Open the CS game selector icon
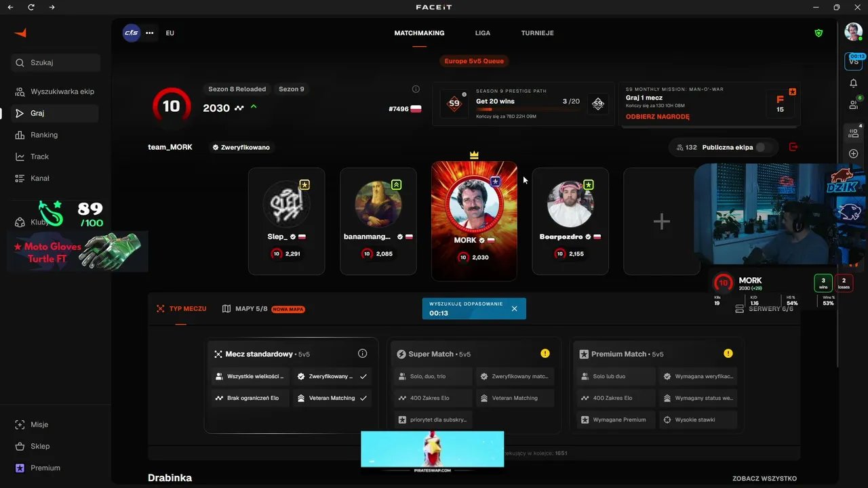 click(132, 33)
